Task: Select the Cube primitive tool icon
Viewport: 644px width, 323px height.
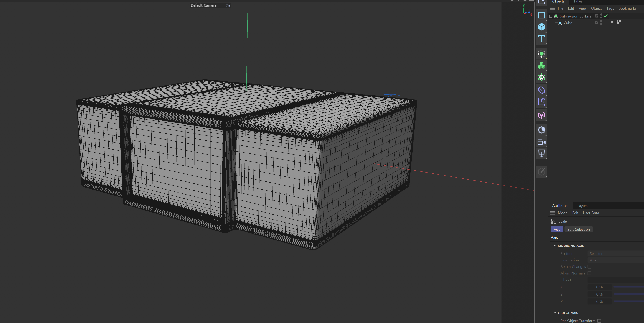Action: pos(542,27)
